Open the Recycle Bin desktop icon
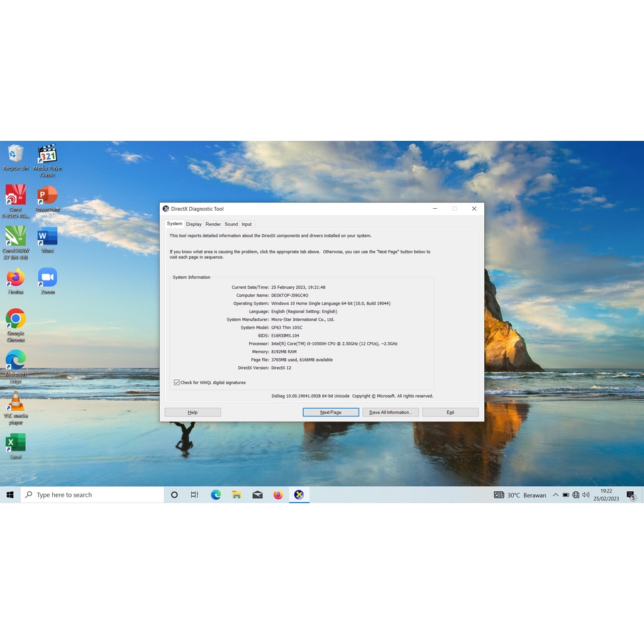The height and width of the screenshot is (644, 644). click(16, 157)
